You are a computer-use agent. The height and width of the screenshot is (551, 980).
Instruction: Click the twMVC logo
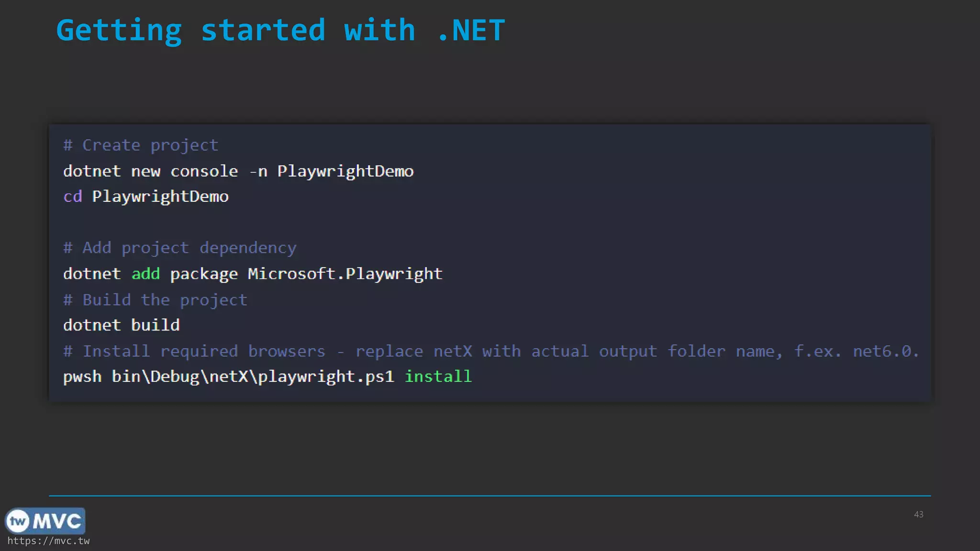click(x=45, y=521)
